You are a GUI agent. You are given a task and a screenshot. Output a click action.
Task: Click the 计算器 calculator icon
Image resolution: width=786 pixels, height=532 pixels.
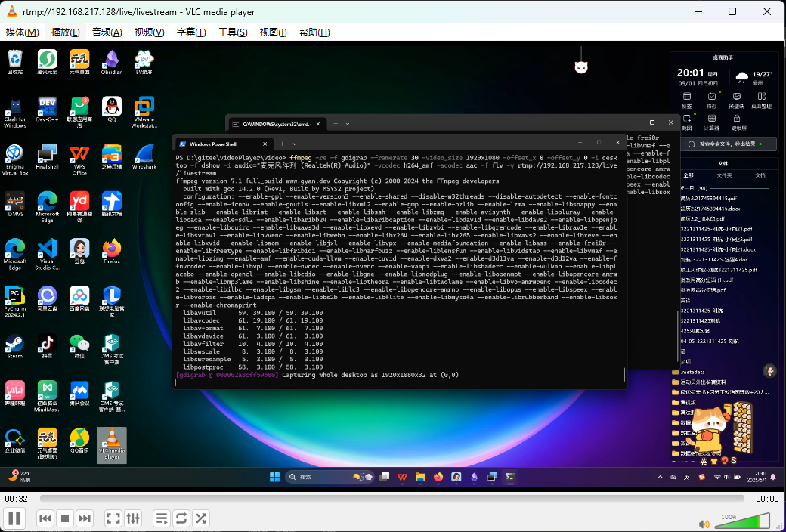coord(711,122)
